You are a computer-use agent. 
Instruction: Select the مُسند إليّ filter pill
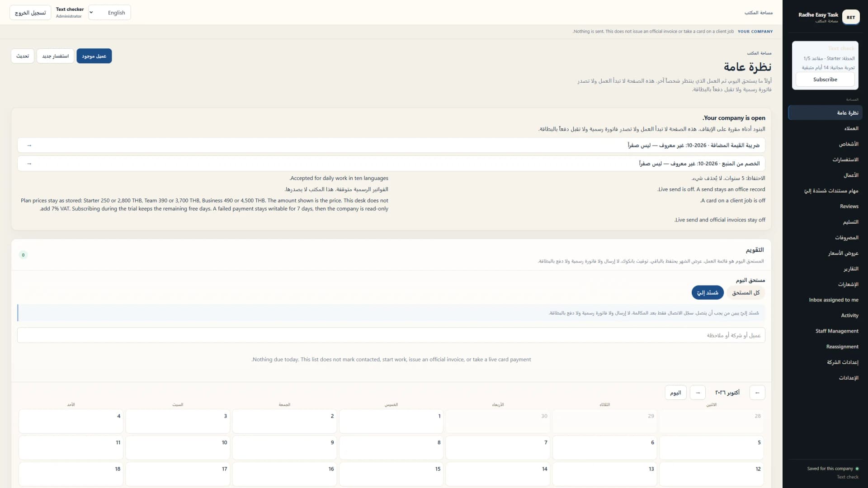point(708,293)
